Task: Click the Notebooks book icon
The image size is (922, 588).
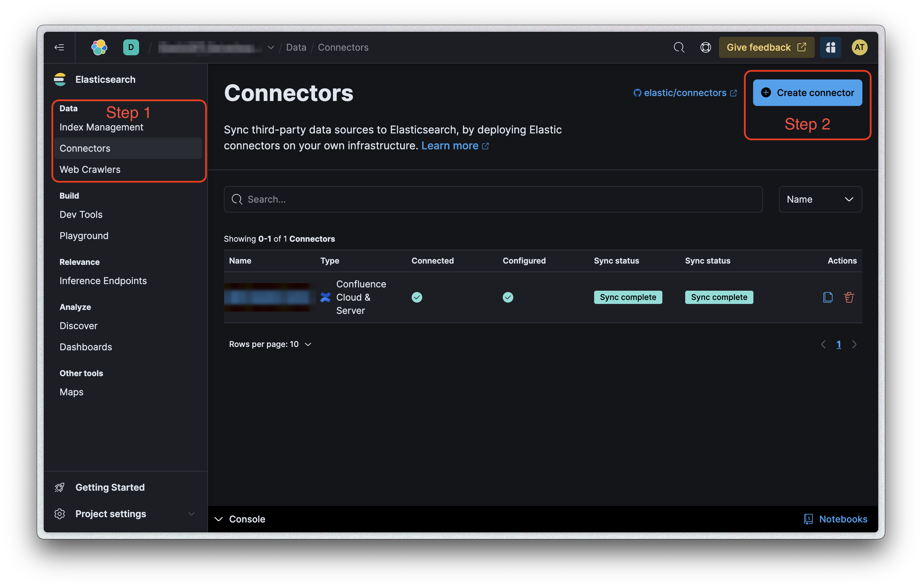Action: [x=808, y=519]
